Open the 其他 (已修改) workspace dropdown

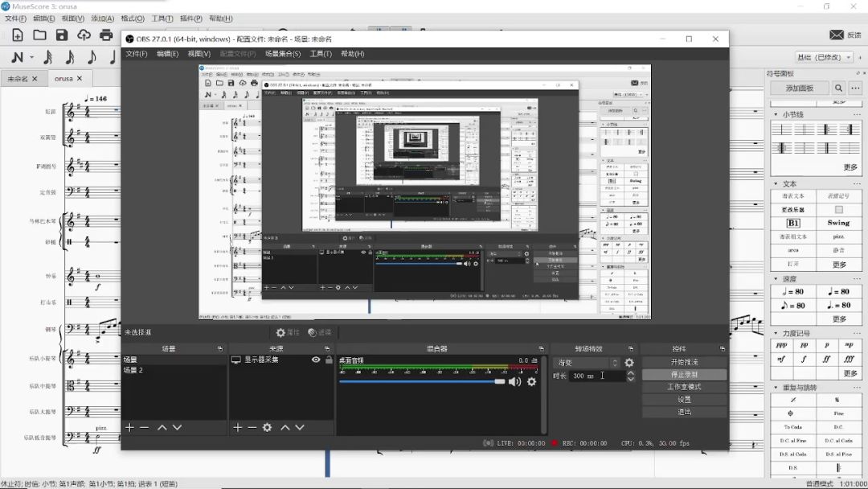click(x=824, y=57)
